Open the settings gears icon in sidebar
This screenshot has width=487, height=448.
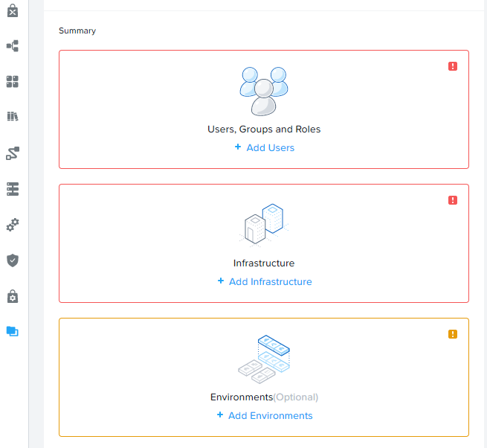click(13, 225)
